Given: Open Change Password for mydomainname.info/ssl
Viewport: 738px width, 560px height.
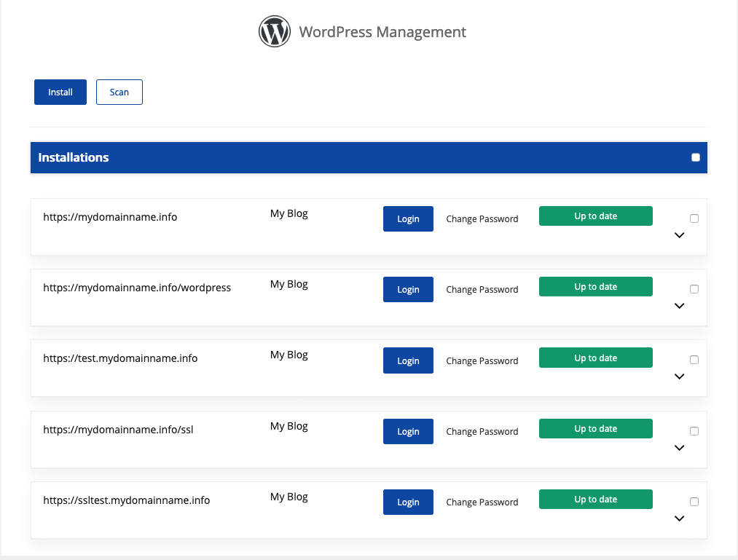Looking at the screenshot, I should coord(482,432).
